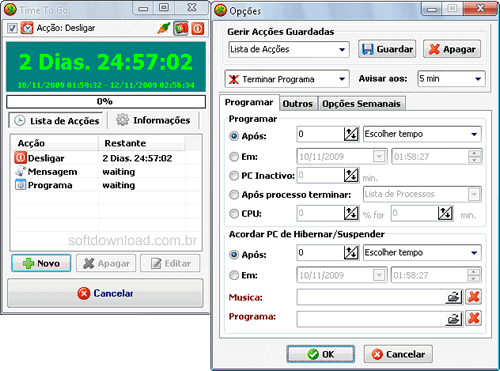Open date dropdown 10/11/2009 under Programar
500x371 pixels.
pyautogui.click(x=379, y=156)
